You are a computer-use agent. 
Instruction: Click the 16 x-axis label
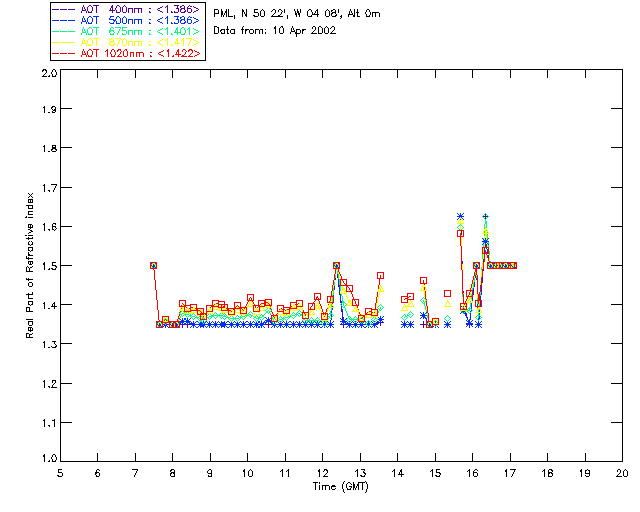coord(473,473)
